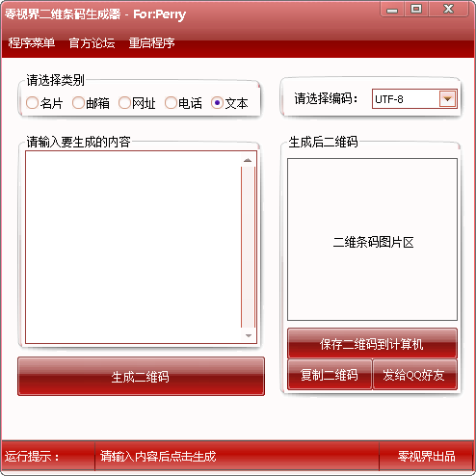Viewport: 476px width, 476px height.
Task: Click inside the content input text area
Action: click(x=133, y=248)
